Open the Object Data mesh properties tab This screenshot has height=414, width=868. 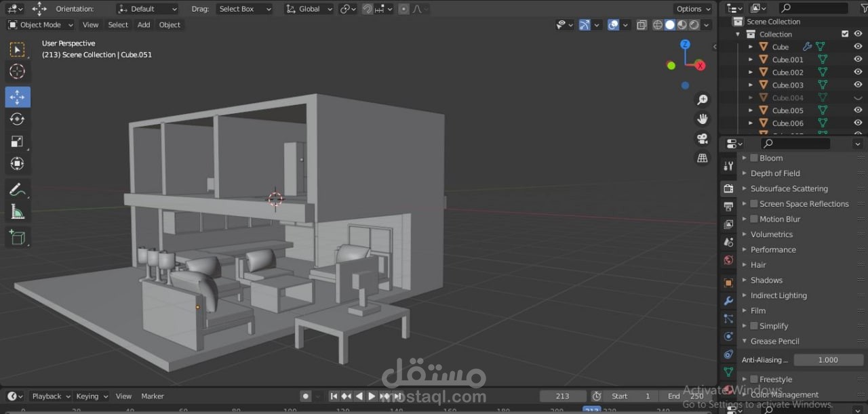(728, 372)
